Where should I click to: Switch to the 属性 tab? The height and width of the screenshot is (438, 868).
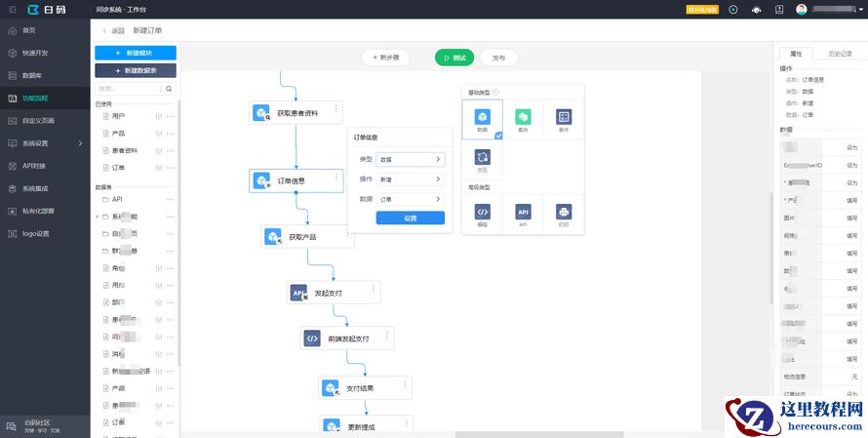click(796, 54)
